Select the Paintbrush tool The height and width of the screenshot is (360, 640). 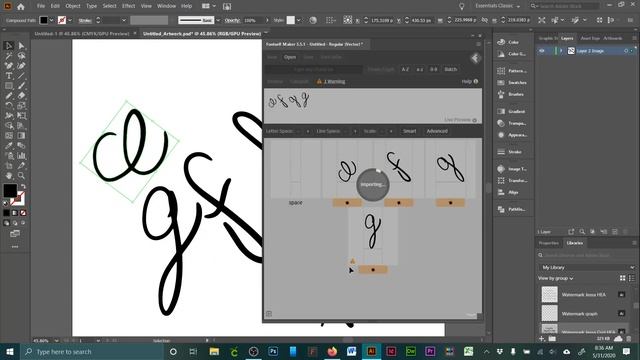21,86
